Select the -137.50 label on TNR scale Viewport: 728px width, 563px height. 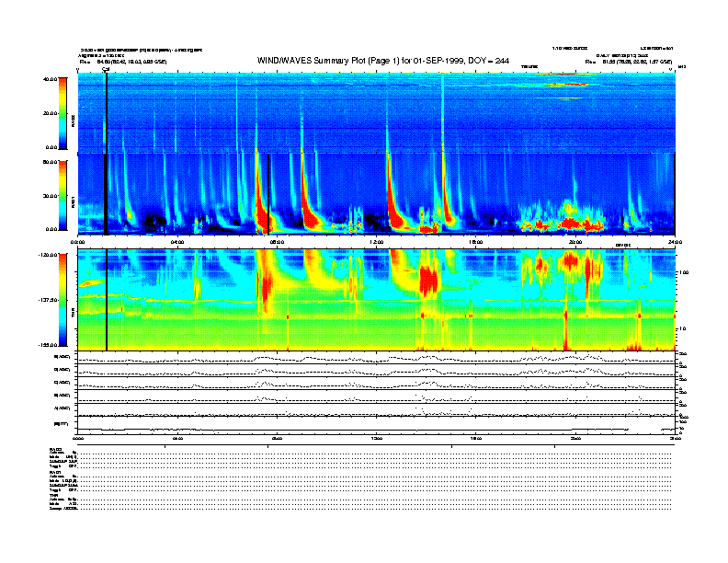pyautogui.click(x=48, y=300)
